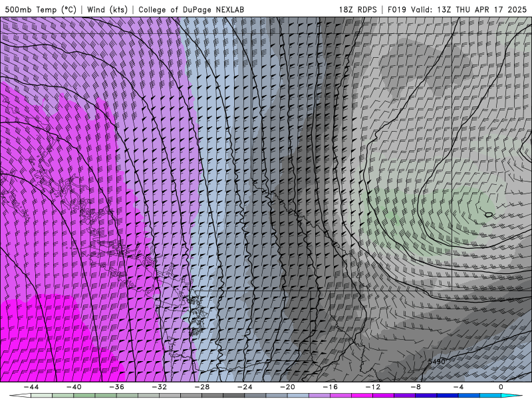
Task: Click the -20 color scale label
Action: pyautogui.click(x=288, y=387)
